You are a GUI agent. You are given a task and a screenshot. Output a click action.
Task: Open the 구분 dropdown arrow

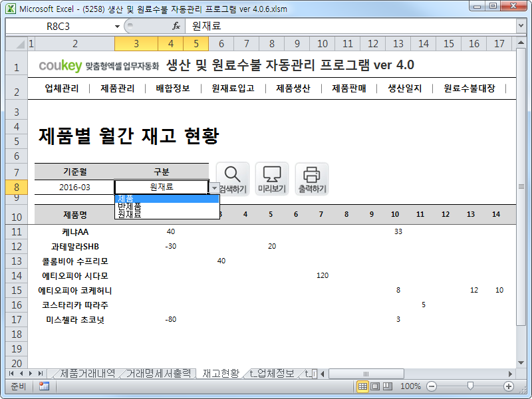tap(214, 188)
